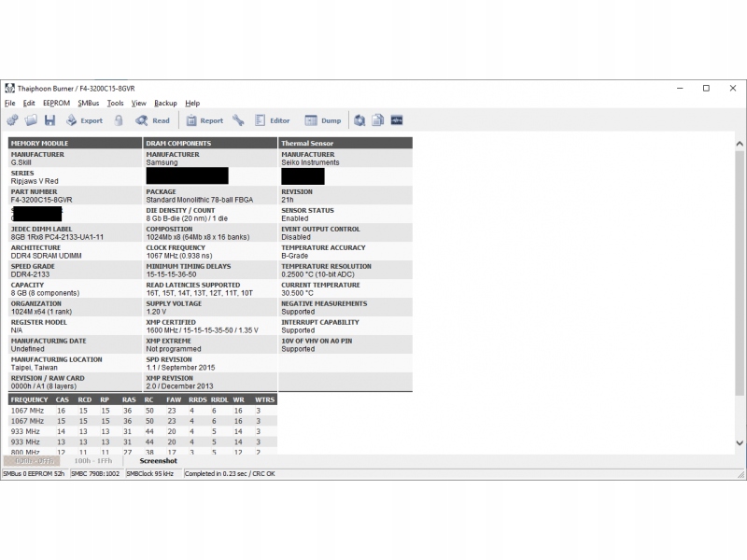Click the Thermal Sensor column header
Screen dimensions: 747x560
(345, 143)
